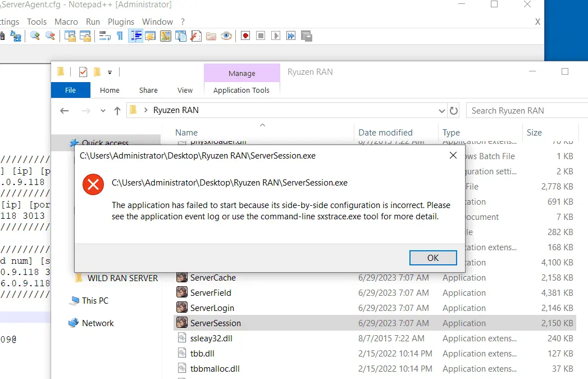Toggle synchronize horizontal scrolling icon
This screenshot has height=379, width=588.
point(85,36)
